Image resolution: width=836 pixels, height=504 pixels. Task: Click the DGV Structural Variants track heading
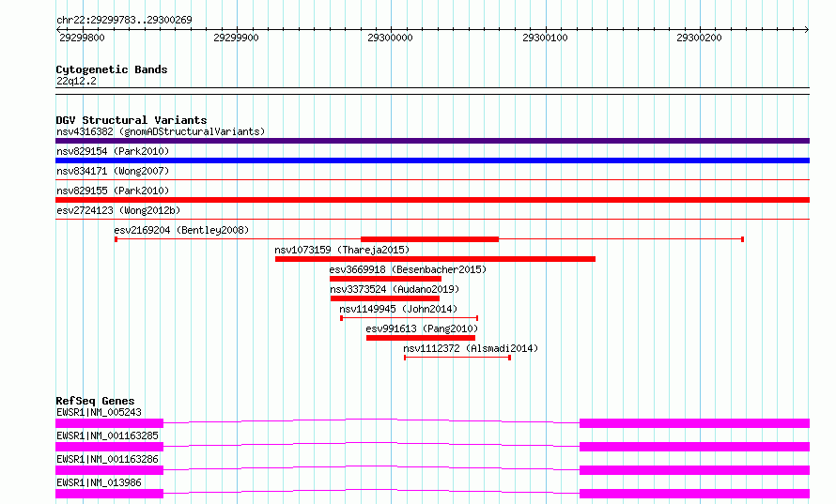[x=132, y=120]
